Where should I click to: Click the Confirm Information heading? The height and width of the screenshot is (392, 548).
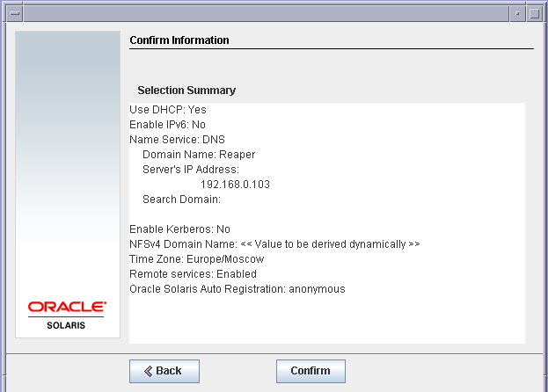[x=179, y=40]
